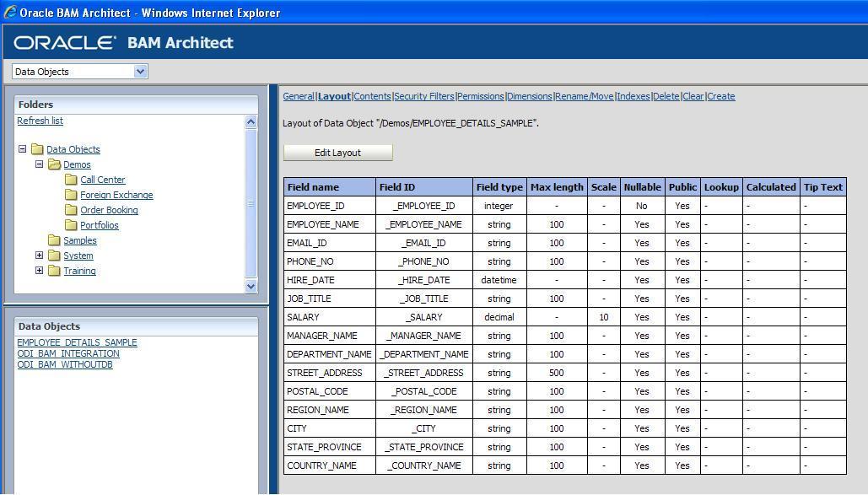Expand the Training tree node
The width and height of the screenshot is (868, 495).
pos(39,271)
